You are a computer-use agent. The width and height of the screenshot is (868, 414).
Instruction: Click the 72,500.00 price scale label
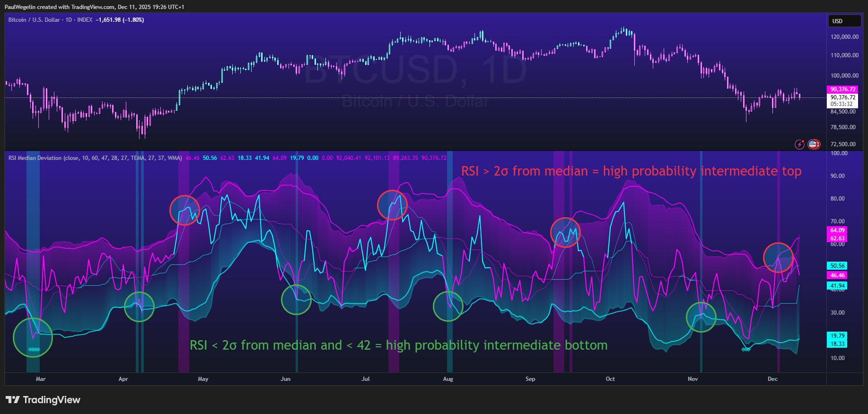point(843,144)
